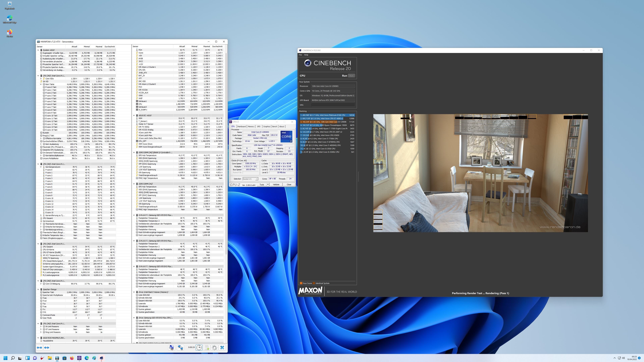Click HWiNFO blue X close sensors icon
Image resolution: width=644 pixels, height=362 pixels.
[222, 348]
